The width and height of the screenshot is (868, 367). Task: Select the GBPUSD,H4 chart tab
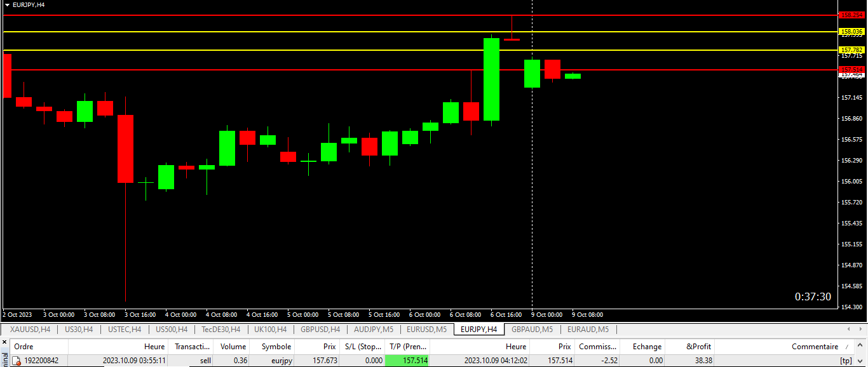(320, 330)
